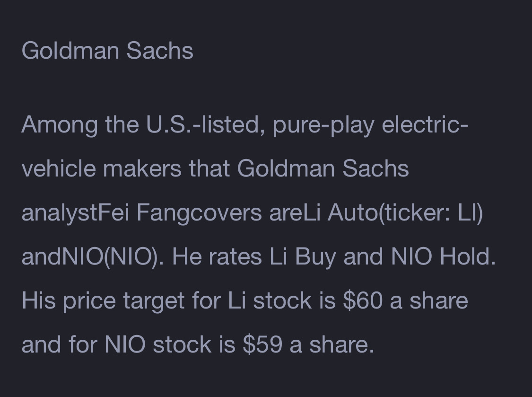The width and height of the screenshot is (532, 397).
Task: Click the word pure-play
Action: click(x=323, y=125)
